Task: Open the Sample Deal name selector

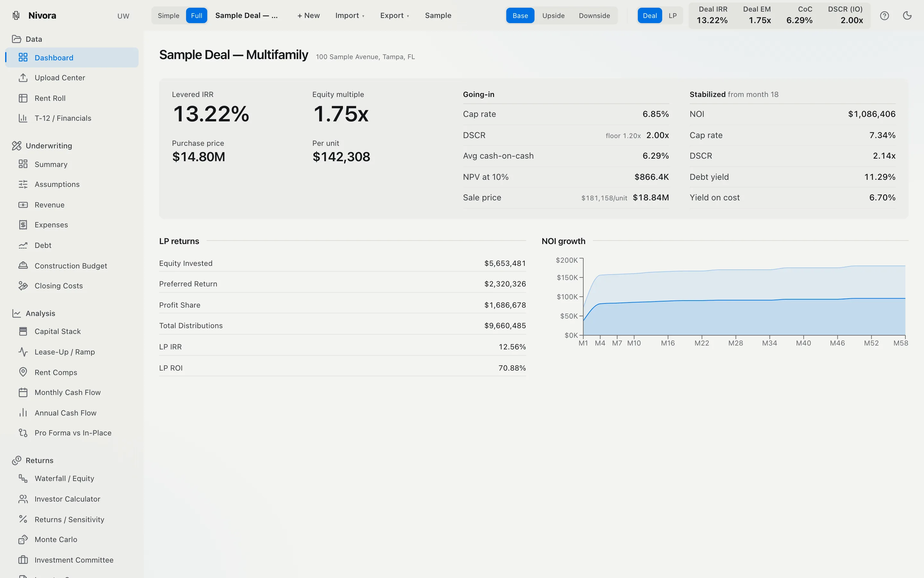Action: click(x=246, y=16)
